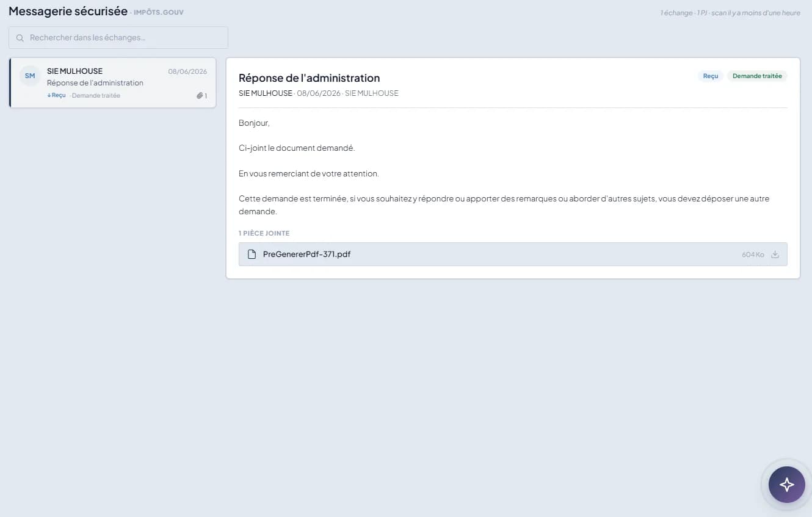Click the 1 PIÈCE JOINTE section label
The width and height of the screenshot is (812, 517).
pyautogui.click(x=264, y=233)
